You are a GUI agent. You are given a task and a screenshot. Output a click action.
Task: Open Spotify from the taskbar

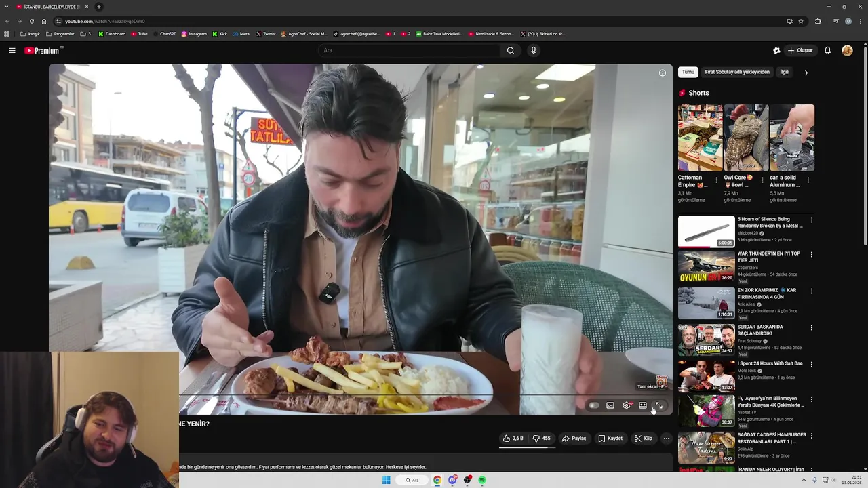tap(482, 480)
